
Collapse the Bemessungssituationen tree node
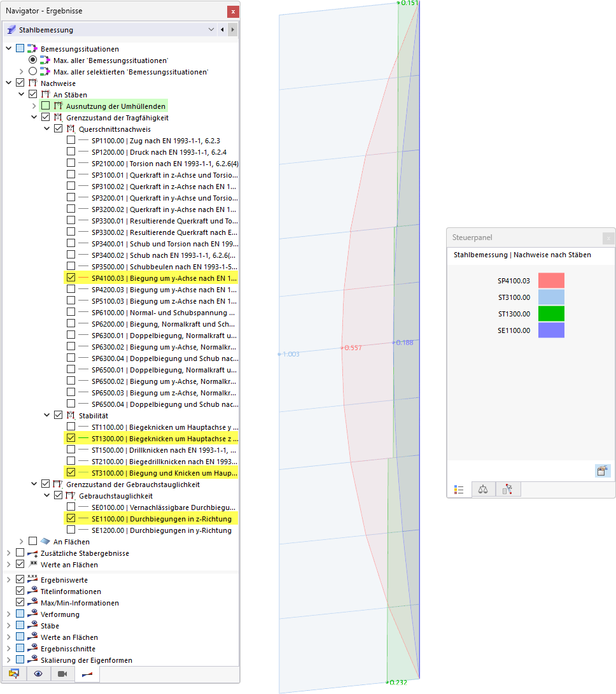[x=8, y=48]
